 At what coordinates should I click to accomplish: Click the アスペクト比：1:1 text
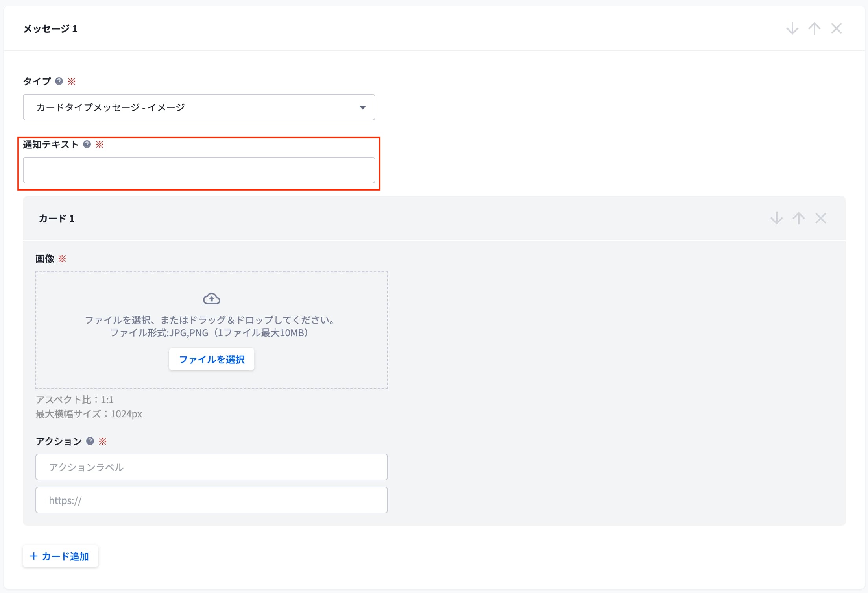point(75,400)
